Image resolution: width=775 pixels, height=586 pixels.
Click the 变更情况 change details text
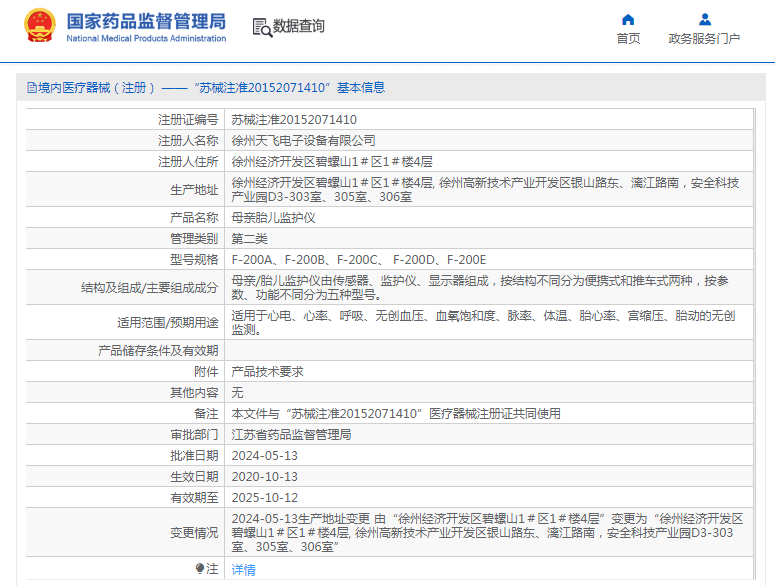click(x=487, y=533)
